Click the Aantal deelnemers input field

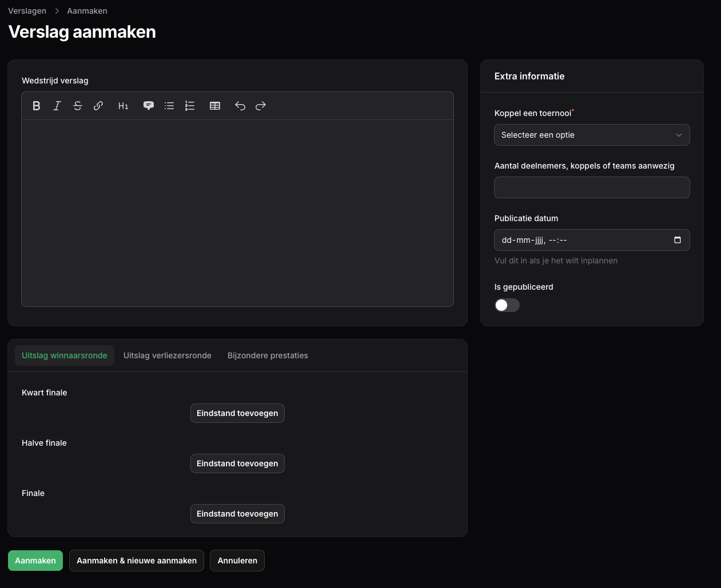(592, 187)
